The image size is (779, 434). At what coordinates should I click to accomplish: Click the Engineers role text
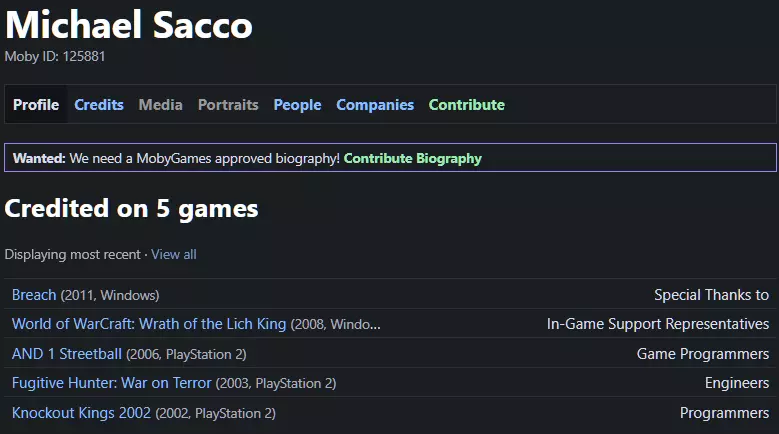[x=737, y=383]
